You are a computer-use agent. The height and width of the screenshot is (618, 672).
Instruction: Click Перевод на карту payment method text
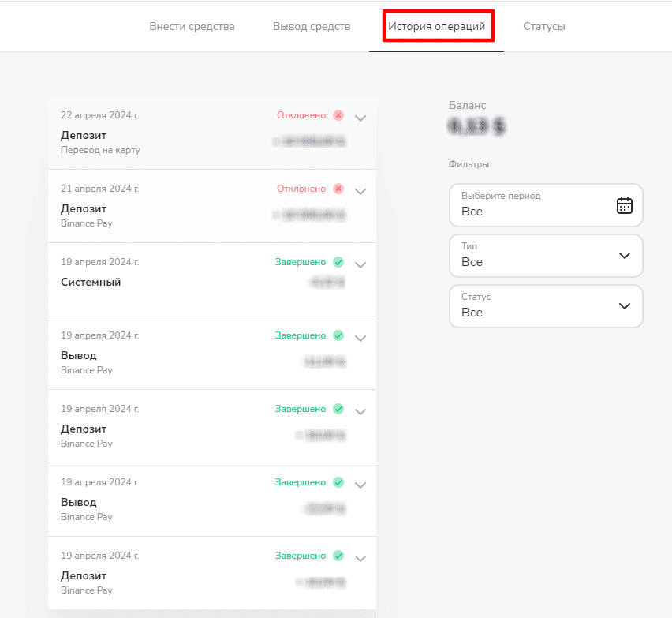(100, 150)
